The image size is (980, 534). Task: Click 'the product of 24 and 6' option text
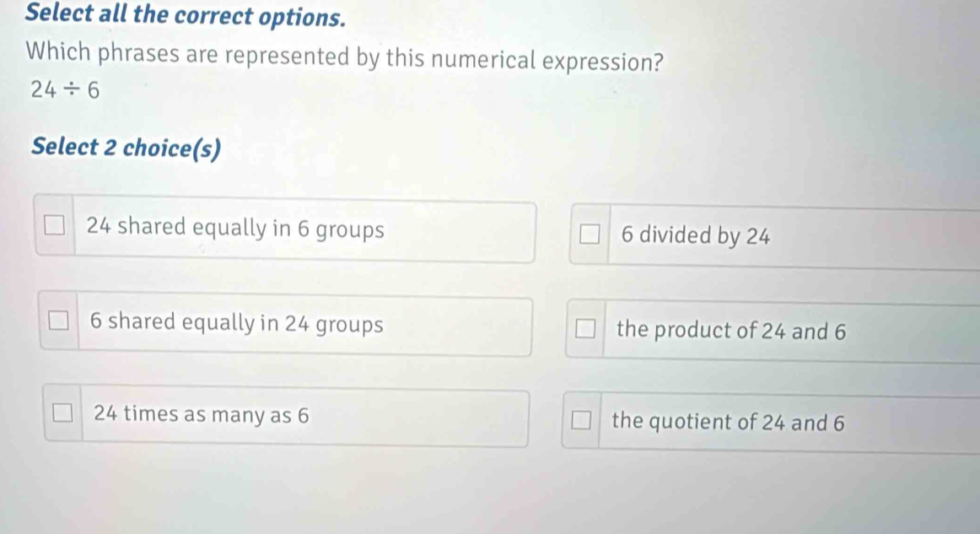(730, 330)
